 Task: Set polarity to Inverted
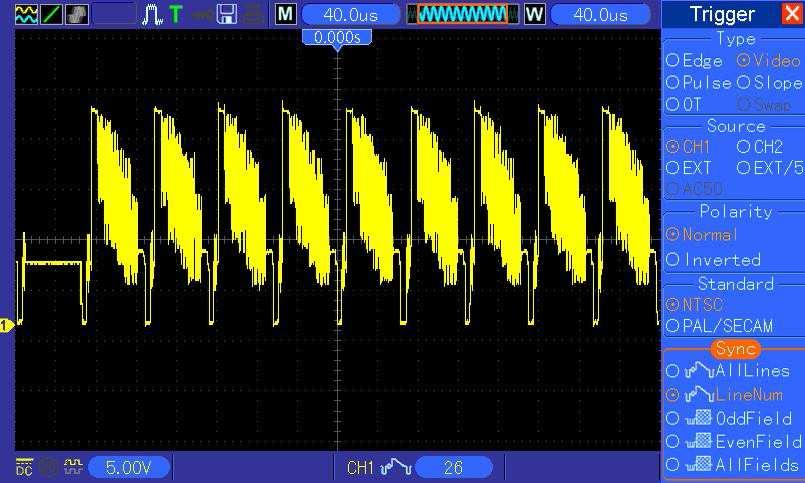[x=713, y=260]
